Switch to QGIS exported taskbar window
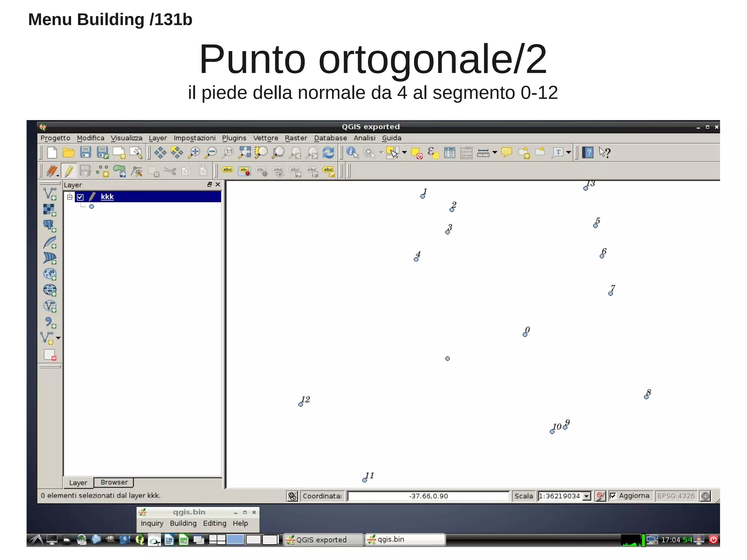The height and width of the screenshot is (560, 747). coord(324,540)
